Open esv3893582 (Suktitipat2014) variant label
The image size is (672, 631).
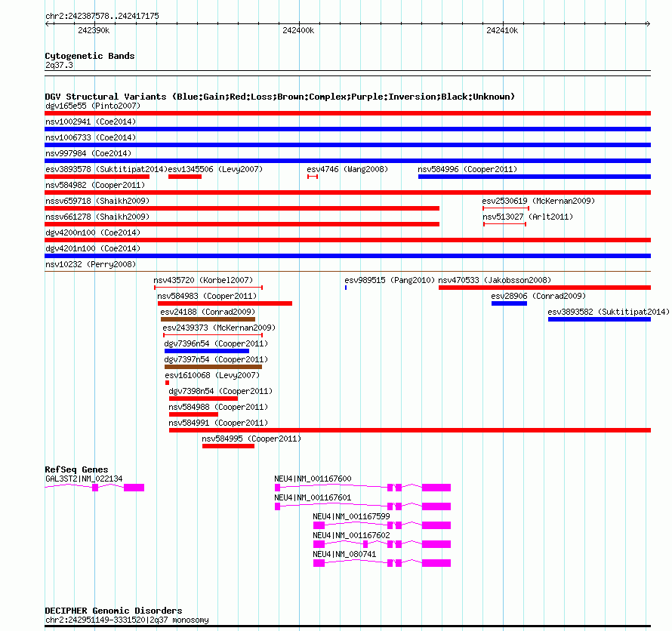[609, 312]
